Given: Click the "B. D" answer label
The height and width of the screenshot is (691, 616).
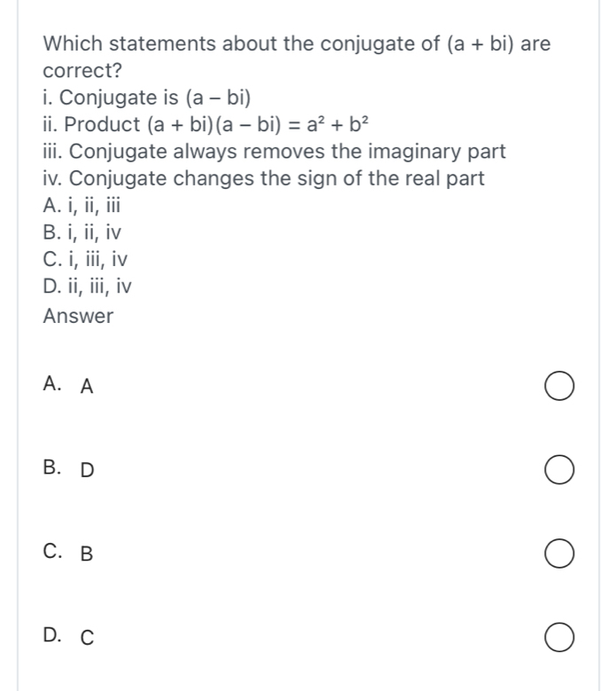Looking at the screenshot, I should (68, 469).
